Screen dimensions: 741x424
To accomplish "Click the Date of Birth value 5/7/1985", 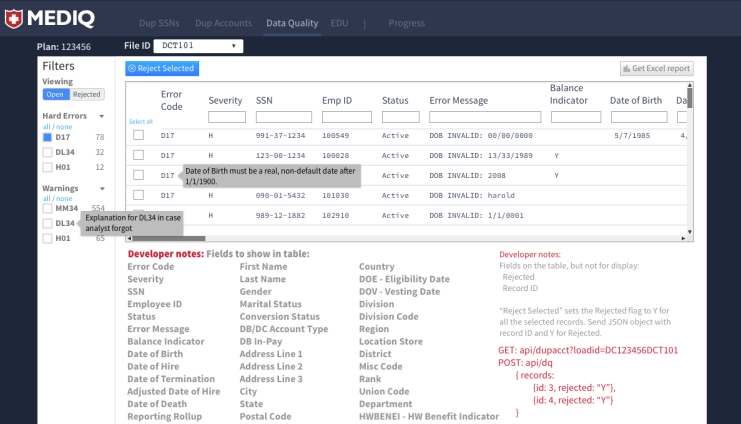I will 632,136.
